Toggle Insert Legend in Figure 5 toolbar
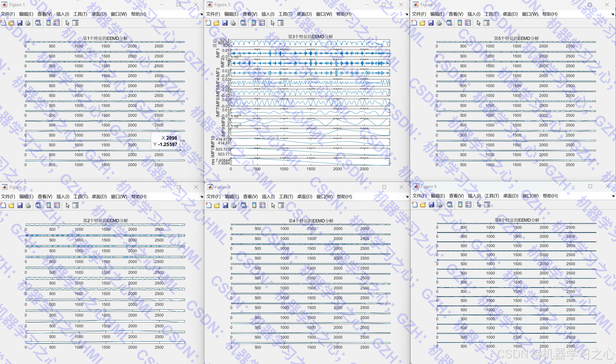616x364 pixels. pos(468,23)
